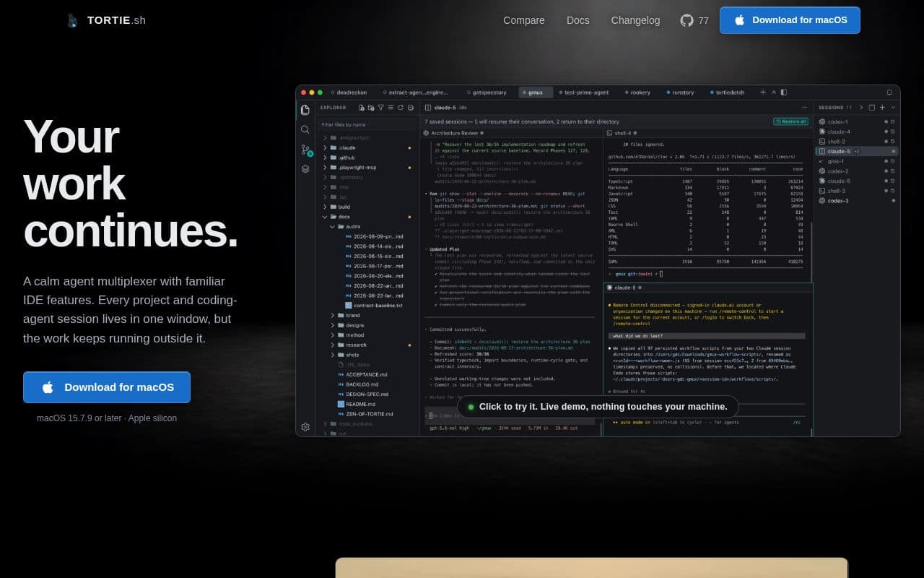This screenshot has width=924, height=578.
Task: Toggle the side panel layout icon in title bar
Action: click(784, 92)
